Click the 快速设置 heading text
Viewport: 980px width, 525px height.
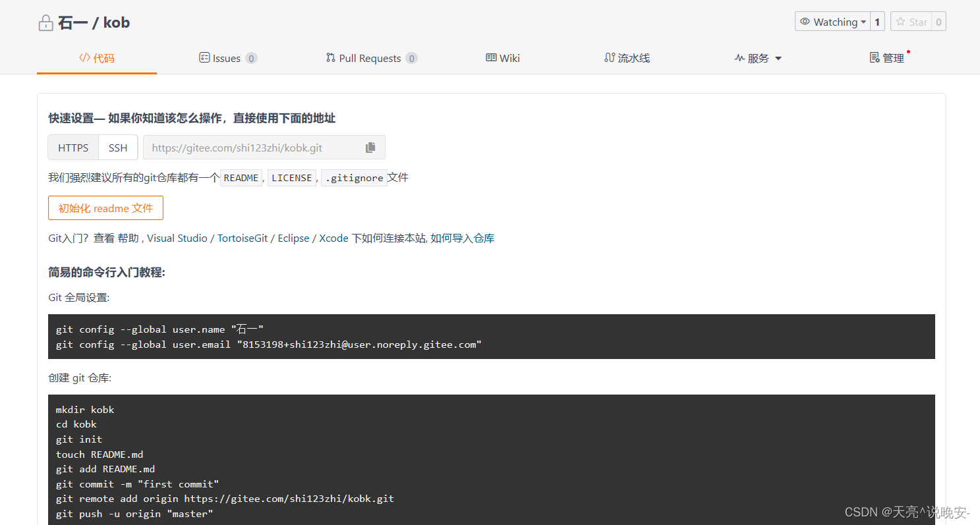point(192,119)
